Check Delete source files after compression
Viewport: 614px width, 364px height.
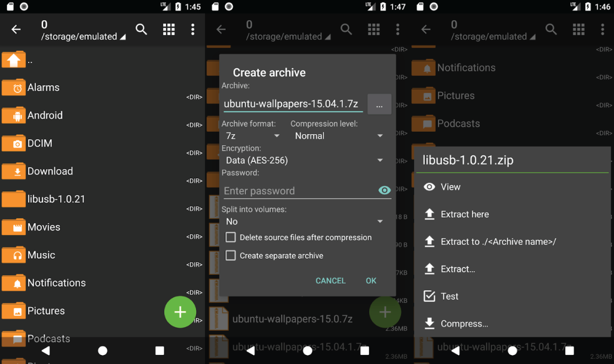pos(231,237)
